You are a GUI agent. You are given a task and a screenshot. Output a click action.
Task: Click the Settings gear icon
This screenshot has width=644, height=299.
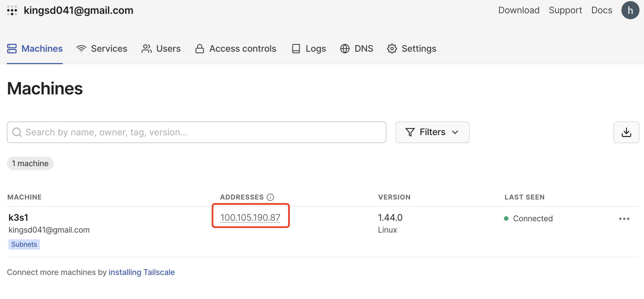(392, 49)
